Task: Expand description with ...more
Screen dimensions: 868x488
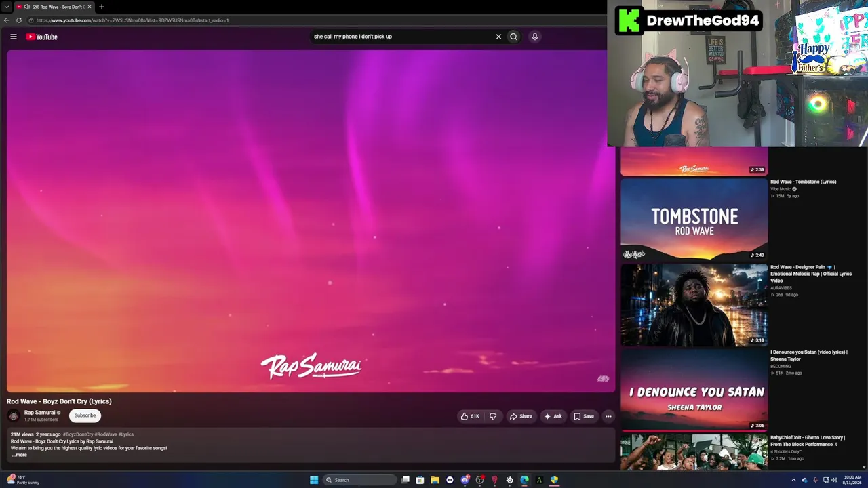Action: (20, 455)
